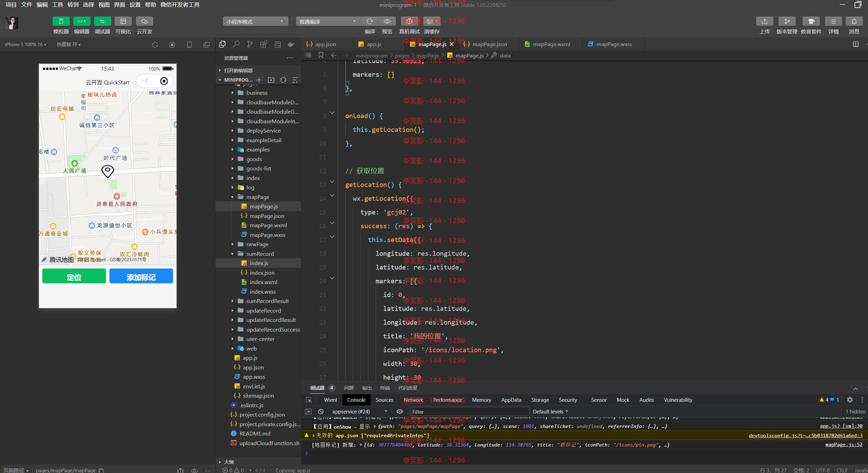Select the Storage debugger tab

tap(540, 400)
